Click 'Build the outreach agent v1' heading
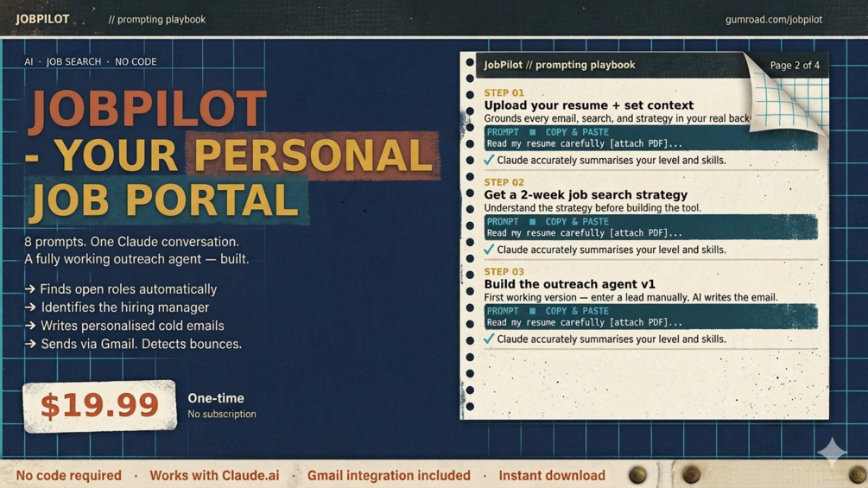The height and width of the screenshot is (488, 868). tap(570, 284)
